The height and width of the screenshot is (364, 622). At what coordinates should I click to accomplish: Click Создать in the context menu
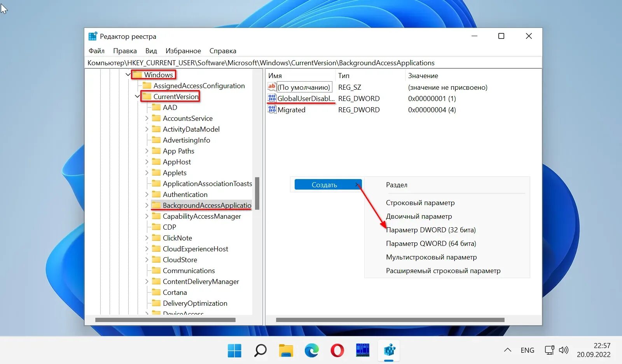point(328,185)
